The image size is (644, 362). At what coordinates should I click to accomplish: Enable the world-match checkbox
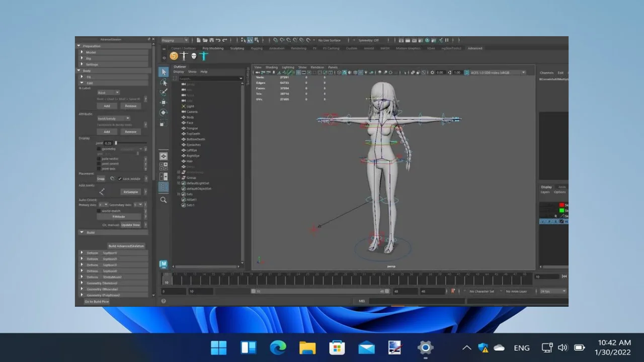pos(99,211)
